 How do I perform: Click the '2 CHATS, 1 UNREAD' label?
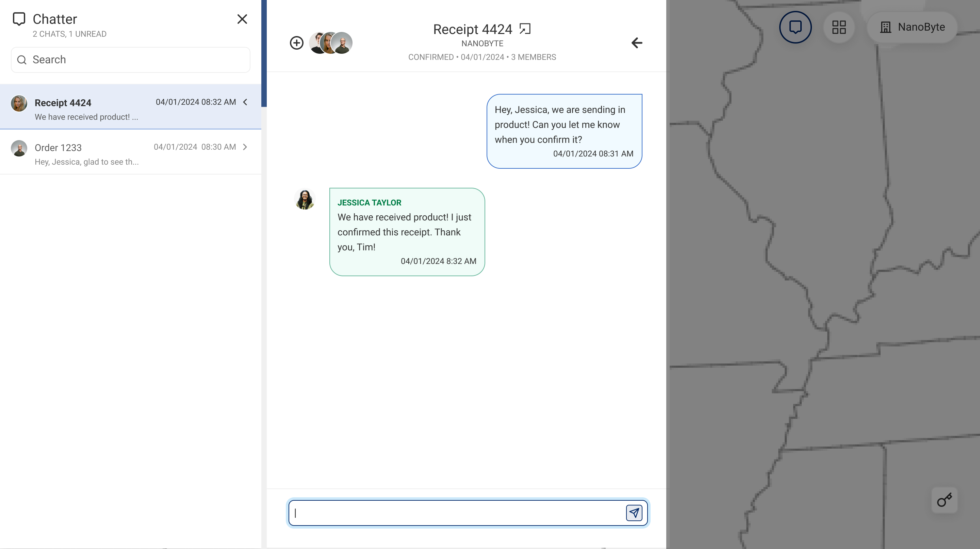pos(69,34)
